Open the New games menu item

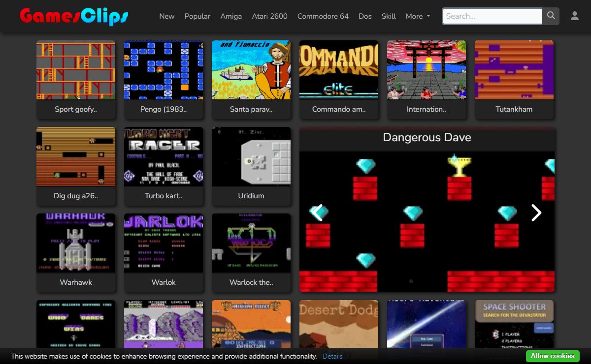(167, 16)
